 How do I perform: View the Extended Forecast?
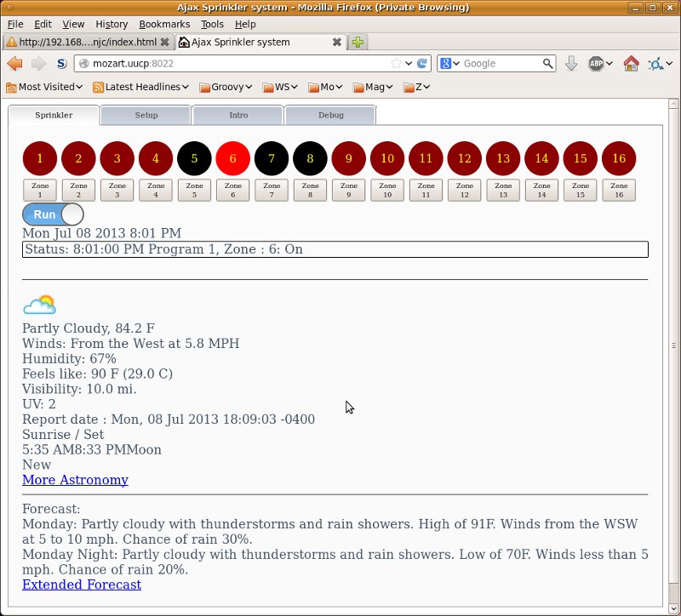[x=81, y=585]
